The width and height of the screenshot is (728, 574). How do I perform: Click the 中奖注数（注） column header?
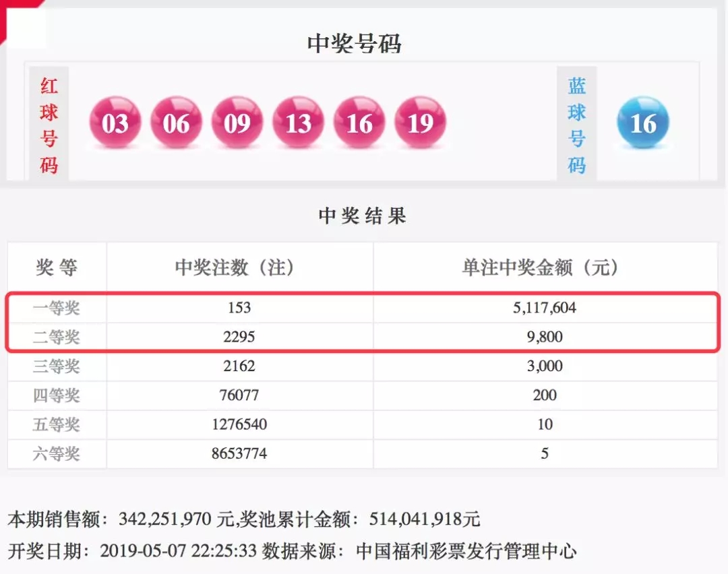tap(235, 267)
